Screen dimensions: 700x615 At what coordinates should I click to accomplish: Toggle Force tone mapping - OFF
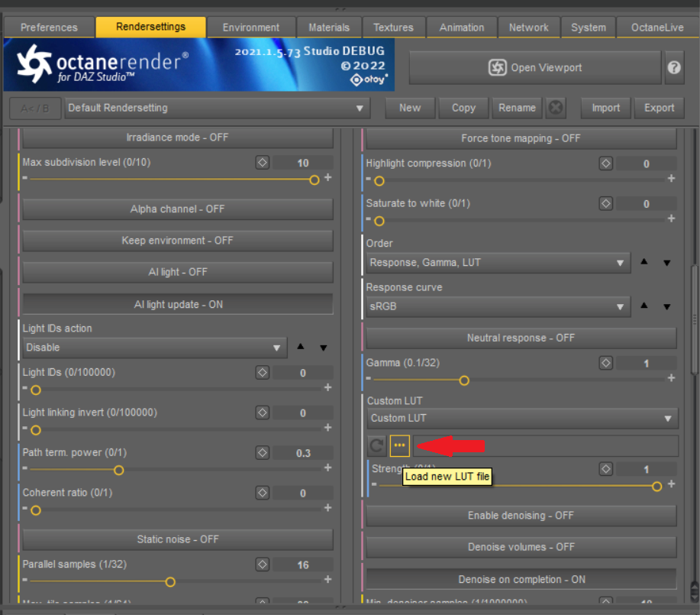[521, 138]
